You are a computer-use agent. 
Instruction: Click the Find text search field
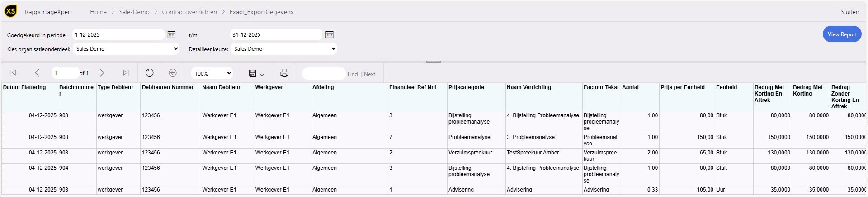tap(324, 74)
